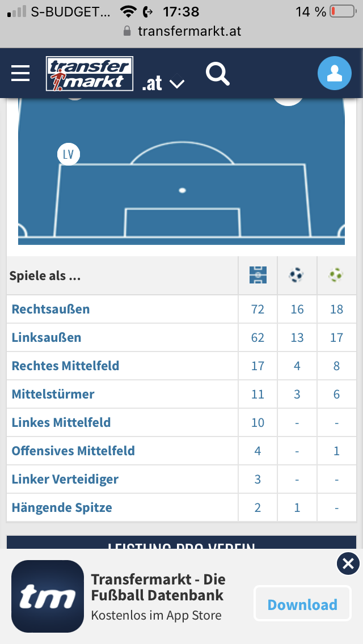Viewport: 363px width, 644px height.
Task: Tap the LV position marker
Action: click(69, 154)
